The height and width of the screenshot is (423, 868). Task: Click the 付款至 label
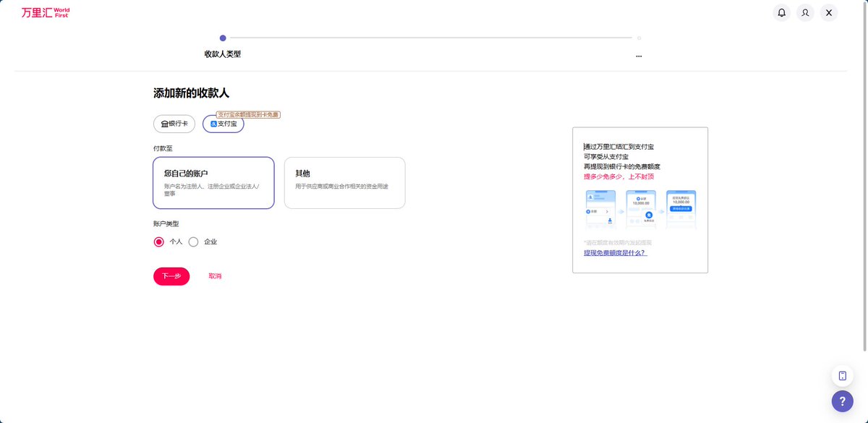coord(163,148)
